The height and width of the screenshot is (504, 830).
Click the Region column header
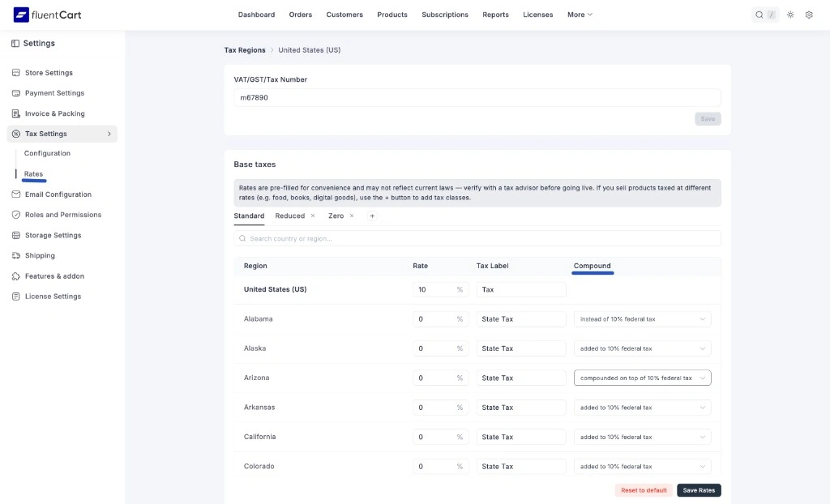(x=255, y=266)
